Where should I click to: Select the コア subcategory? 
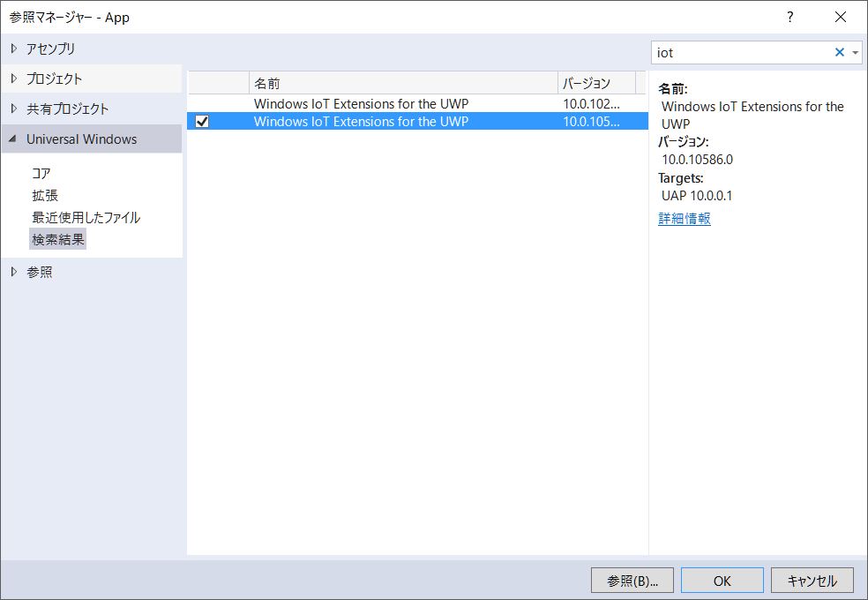[x=41, y=173]
